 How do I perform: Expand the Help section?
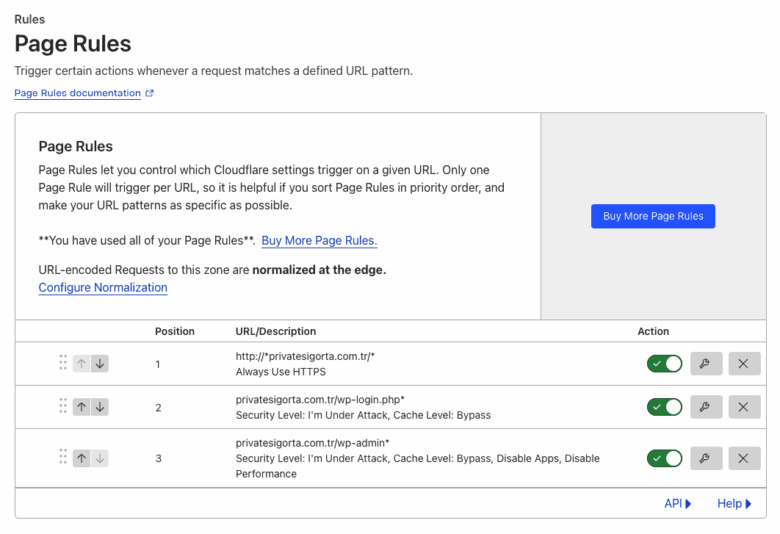(734, 504)
